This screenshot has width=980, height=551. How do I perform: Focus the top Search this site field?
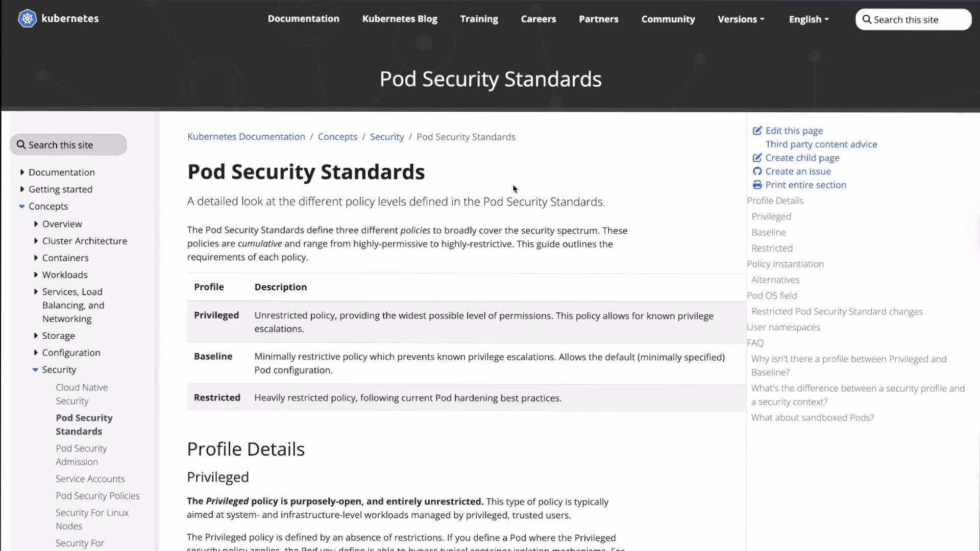click(x=913, y=19)
